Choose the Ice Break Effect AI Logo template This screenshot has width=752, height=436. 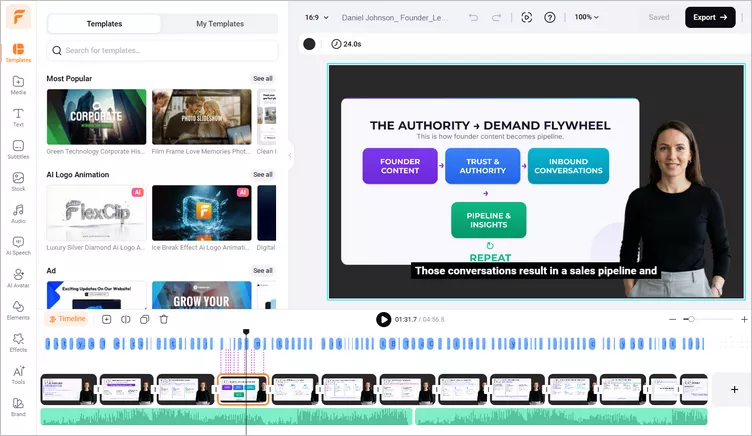point(201,213)
